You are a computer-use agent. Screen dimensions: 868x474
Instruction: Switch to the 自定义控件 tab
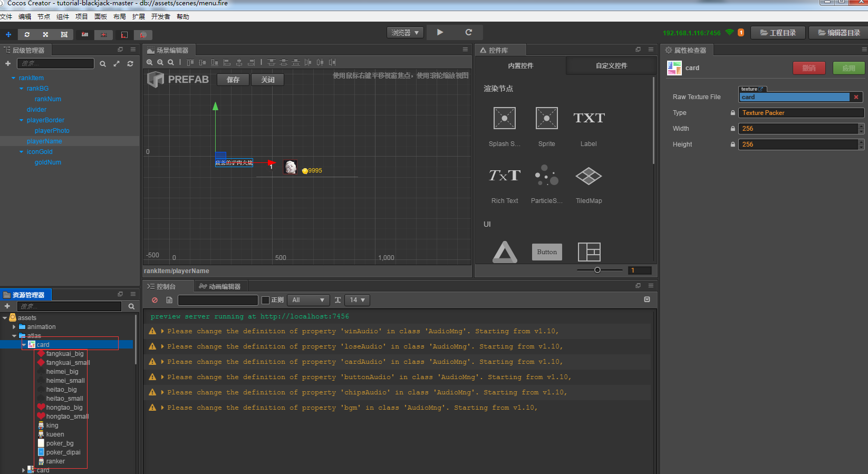point(611,66)
